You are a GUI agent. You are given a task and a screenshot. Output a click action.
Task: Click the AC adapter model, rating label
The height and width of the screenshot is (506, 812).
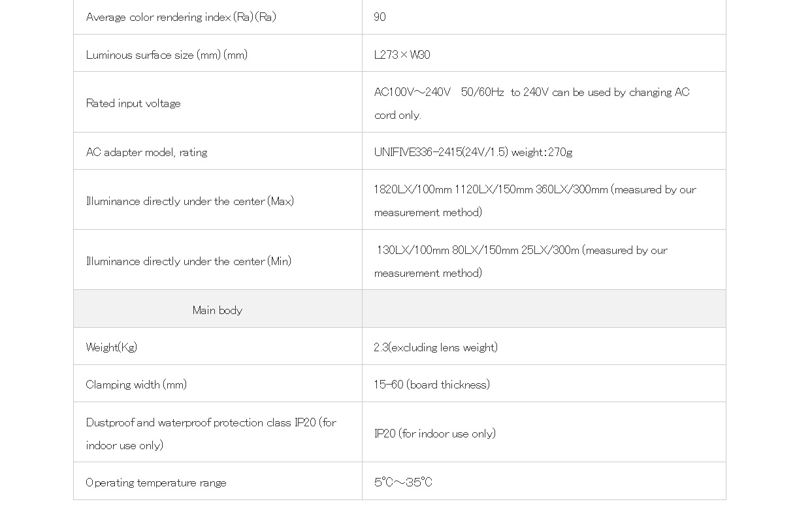[x=146, y=152]
